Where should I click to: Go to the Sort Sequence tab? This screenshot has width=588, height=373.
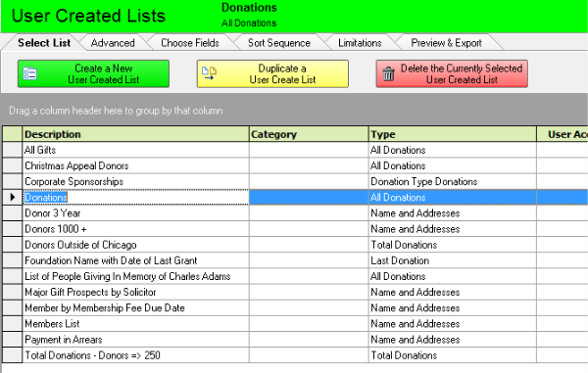click(x=279, y=43)
